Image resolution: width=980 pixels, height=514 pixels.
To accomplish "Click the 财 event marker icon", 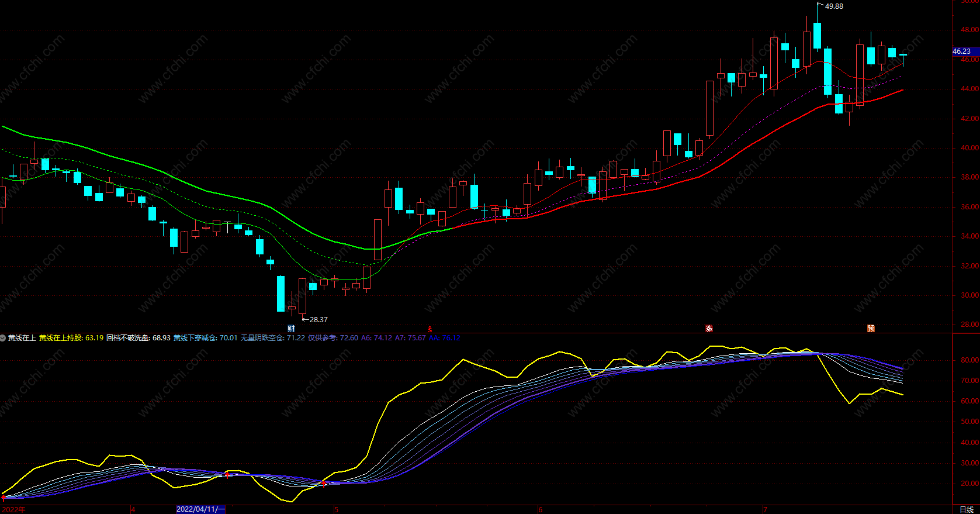I will tap(291, 329).
